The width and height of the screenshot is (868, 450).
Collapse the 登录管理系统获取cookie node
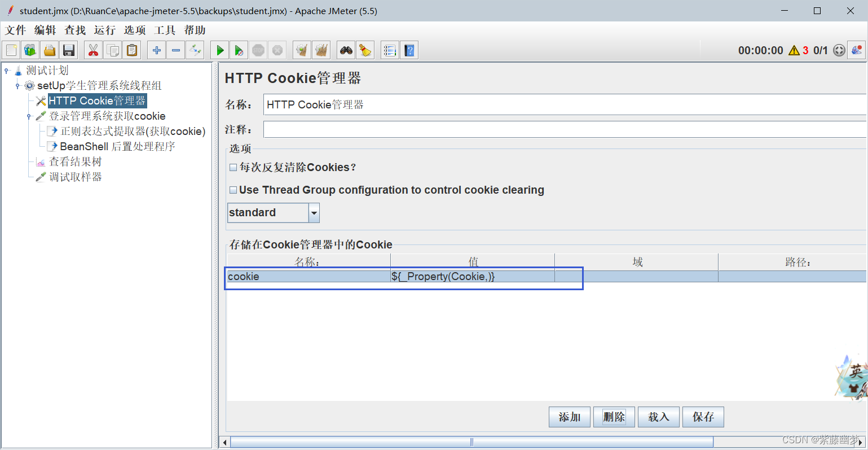pyautogui.click(x=29, y=116)
